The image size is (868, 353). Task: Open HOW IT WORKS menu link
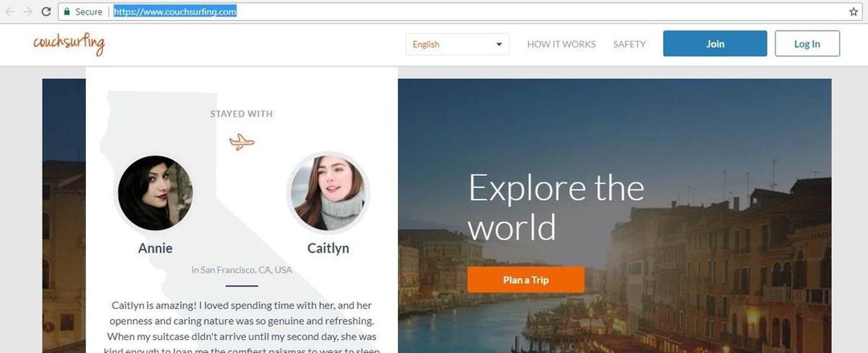click(x=561, y=44)
